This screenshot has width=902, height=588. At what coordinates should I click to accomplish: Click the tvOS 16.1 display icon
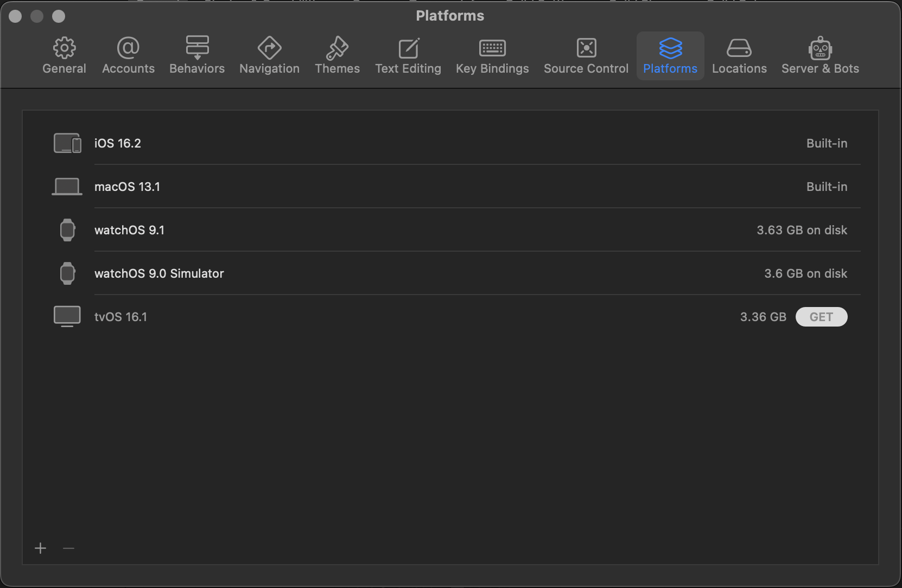pyautogui.click(x=67, y=316)
